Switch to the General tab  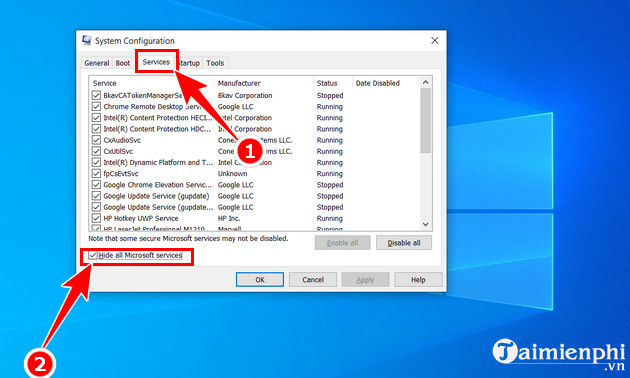96,63
